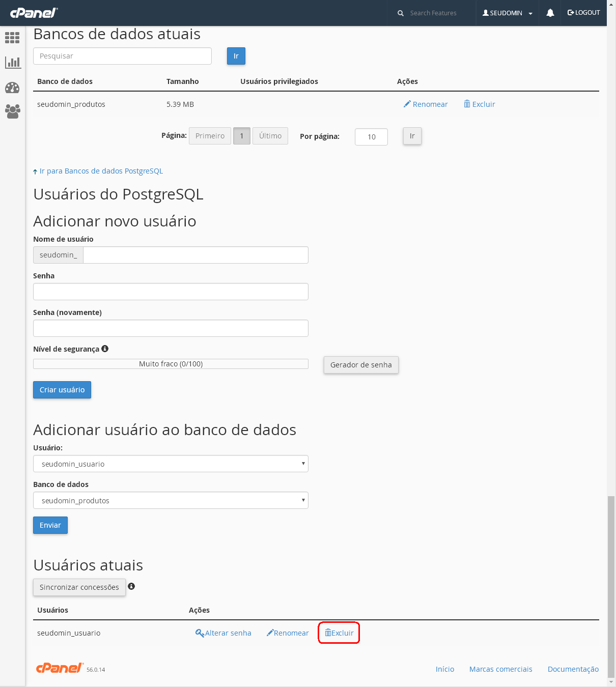Open the user manager people icon
The image size is (616, 687).
[x=12, y=111]
